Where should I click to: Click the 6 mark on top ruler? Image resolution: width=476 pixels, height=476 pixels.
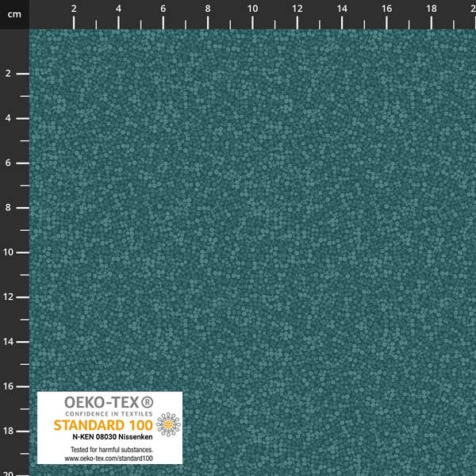click(163, 8)
